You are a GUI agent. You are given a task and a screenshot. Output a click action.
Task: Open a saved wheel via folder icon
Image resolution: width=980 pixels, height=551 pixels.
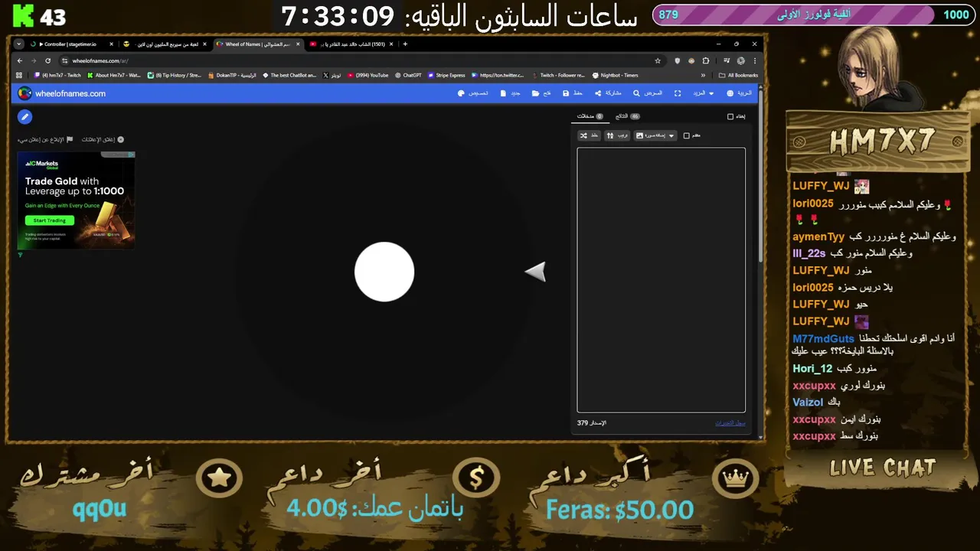pyautogui.click(x=541, y=93)
